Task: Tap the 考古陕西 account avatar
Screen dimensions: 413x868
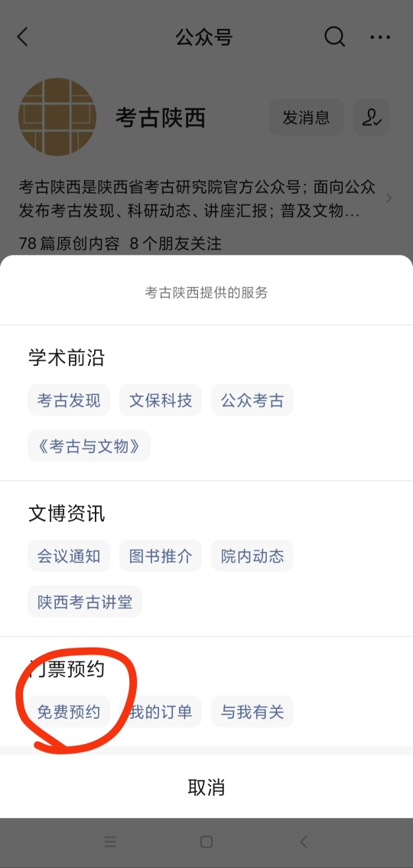Action: [x=57, y=117]
